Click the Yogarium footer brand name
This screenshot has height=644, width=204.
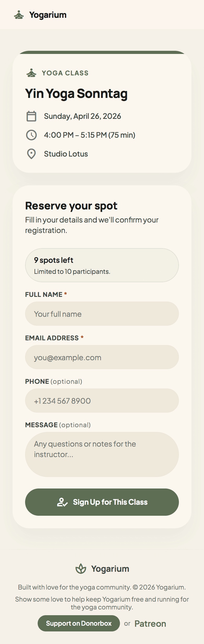point(110,569)
